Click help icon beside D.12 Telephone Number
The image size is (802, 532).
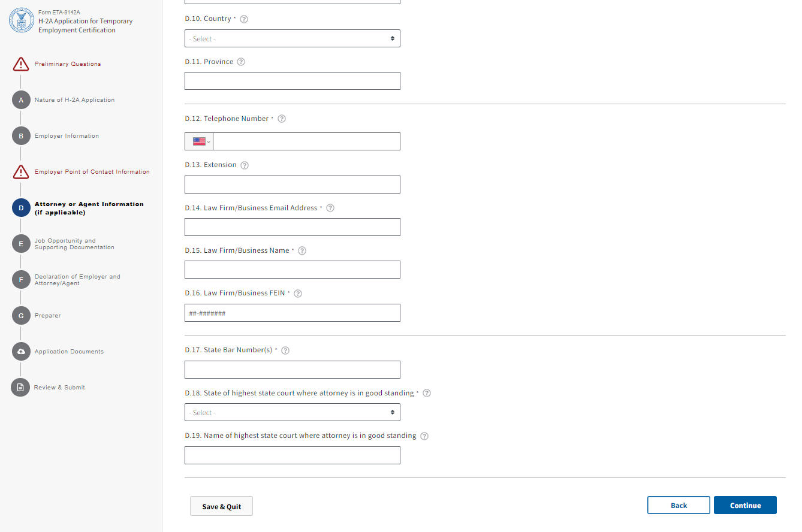(282, 119)
